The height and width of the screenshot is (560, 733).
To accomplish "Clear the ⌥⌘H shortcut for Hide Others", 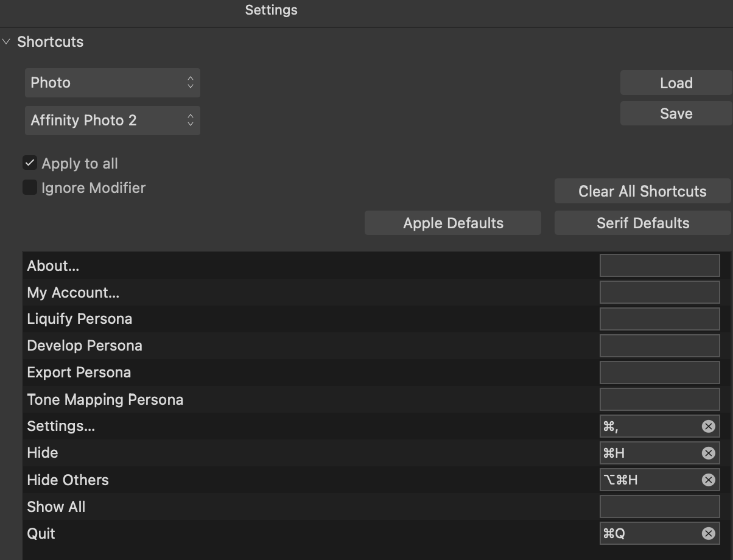I will coord(707,480).
